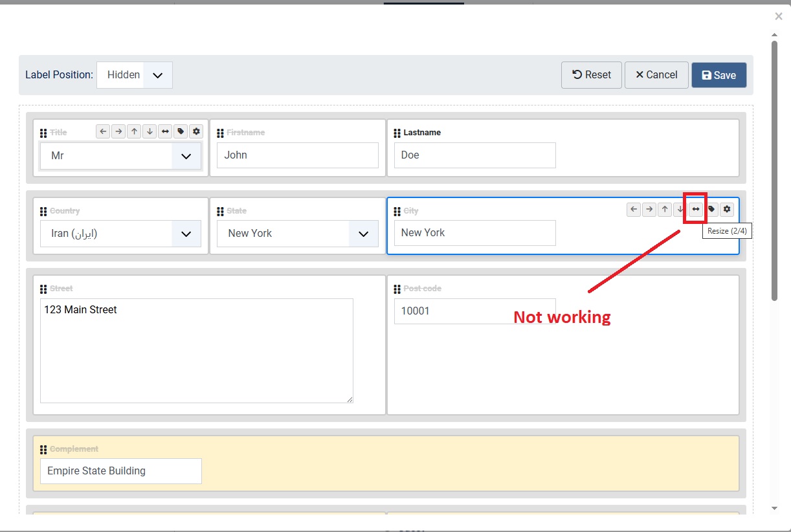Click the move-up arrow on Title field

pos(134,131)
